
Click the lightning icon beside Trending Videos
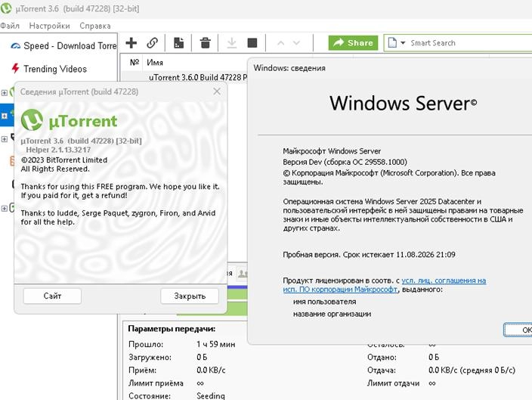[x=15, y=68]
